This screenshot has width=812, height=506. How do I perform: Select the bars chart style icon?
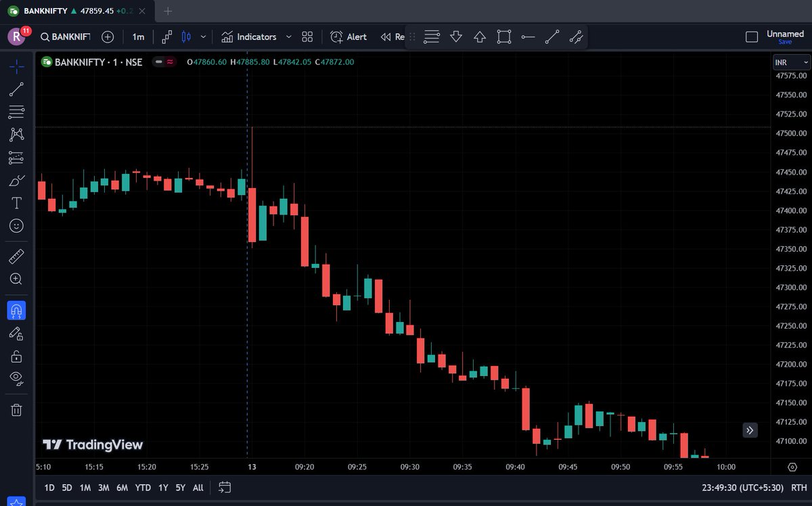pos(167,37)
